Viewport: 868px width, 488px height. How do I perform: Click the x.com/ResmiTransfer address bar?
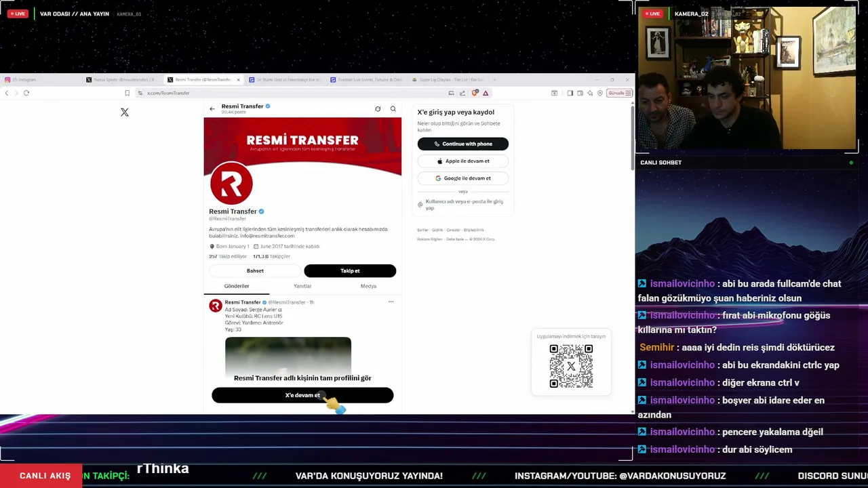click(x=292, y=93)
